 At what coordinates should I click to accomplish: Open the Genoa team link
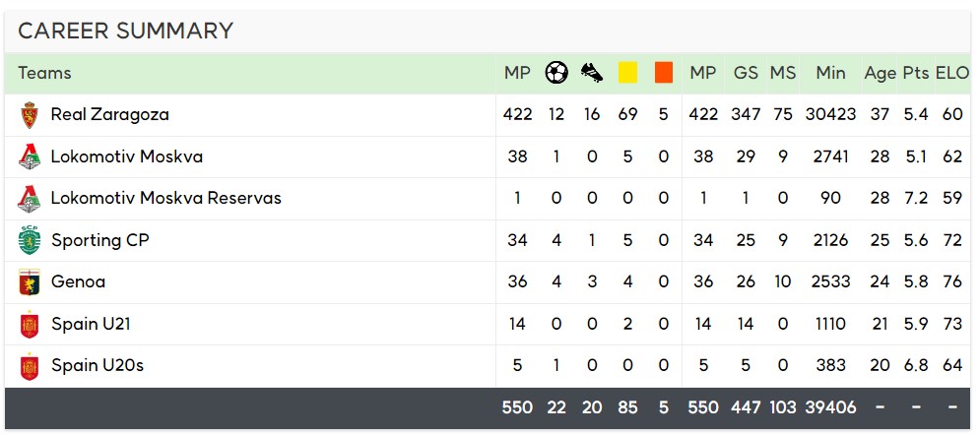tap(78, 282)
